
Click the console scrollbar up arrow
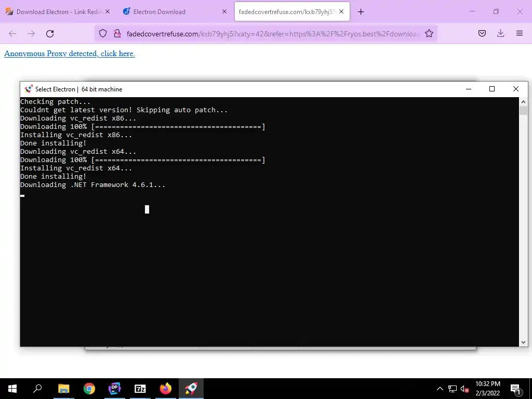click(x=523, y=101)
